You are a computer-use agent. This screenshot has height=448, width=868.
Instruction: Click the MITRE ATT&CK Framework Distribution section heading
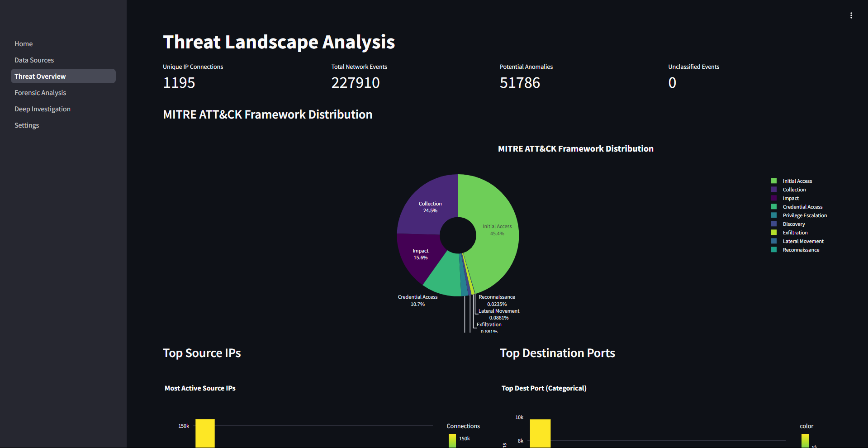coord(267,114)
